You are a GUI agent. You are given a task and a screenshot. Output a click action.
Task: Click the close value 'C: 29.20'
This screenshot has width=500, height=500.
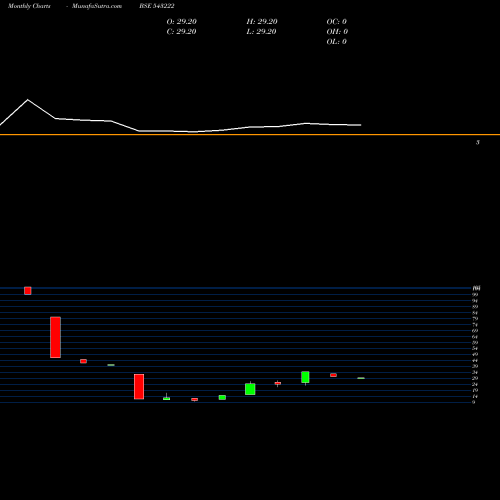point(181,32)
